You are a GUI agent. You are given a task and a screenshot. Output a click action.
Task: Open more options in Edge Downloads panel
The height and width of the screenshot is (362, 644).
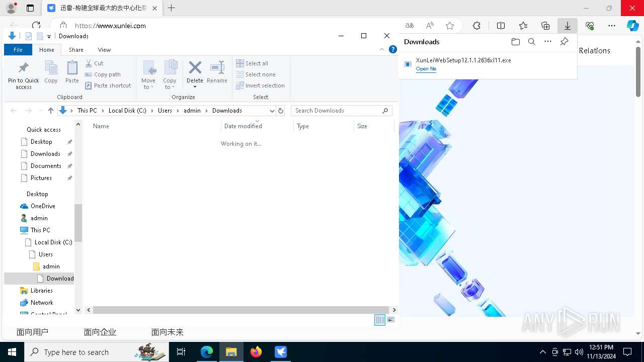(x=548, y=42)
